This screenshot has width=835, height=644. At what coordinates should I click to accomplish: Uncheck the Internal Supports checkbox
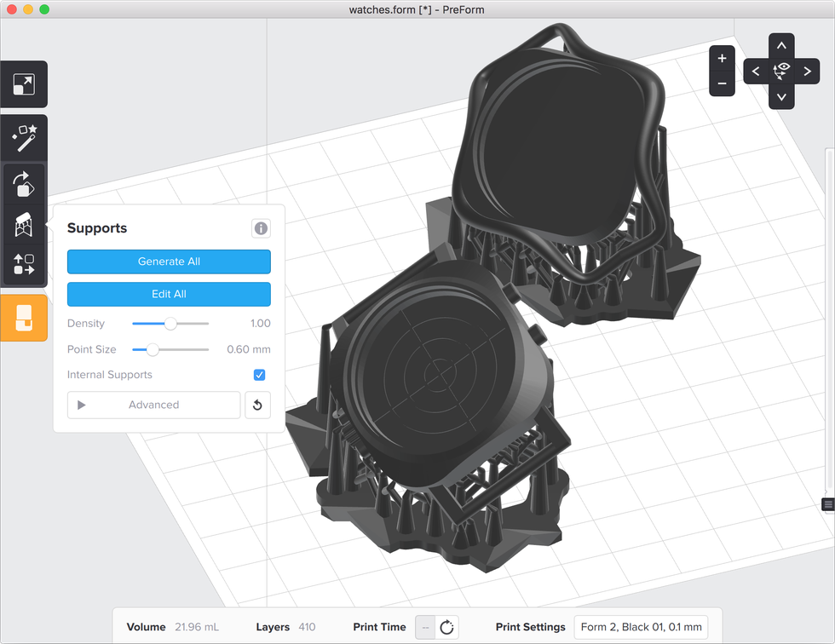coord(259,375)
